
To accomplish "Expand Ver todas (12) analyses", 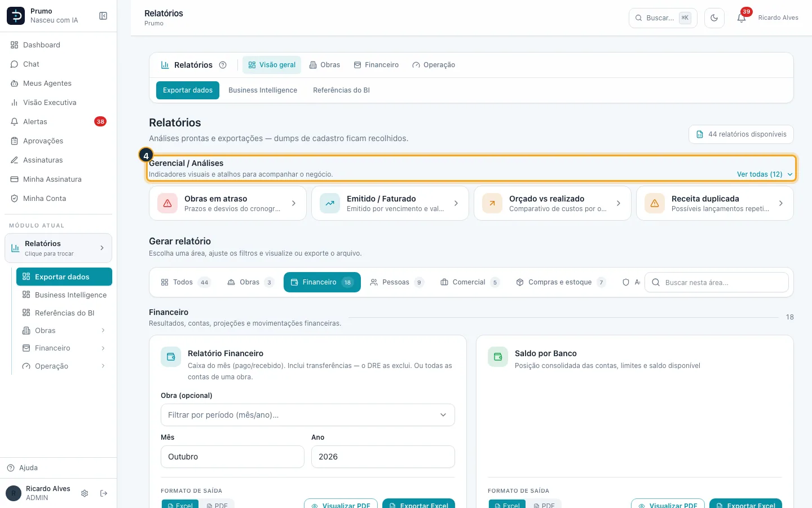I will (765, 174).
